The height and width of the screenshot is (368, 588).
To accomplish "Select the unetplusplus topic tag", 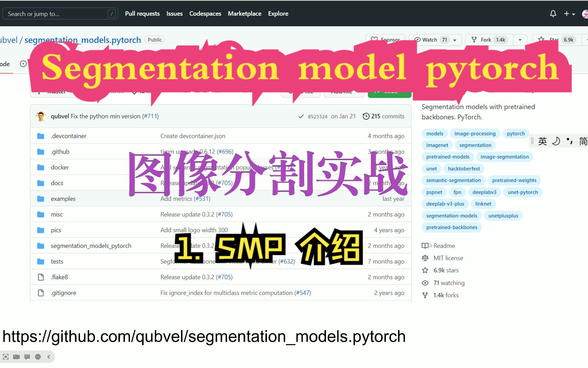I will [x=503, y=216].
